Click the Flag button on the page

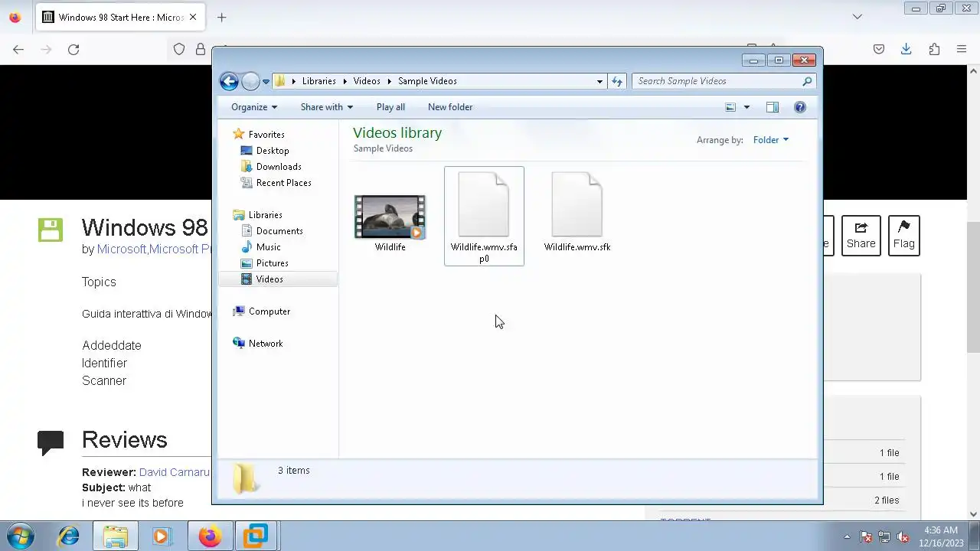coord(903,236)
